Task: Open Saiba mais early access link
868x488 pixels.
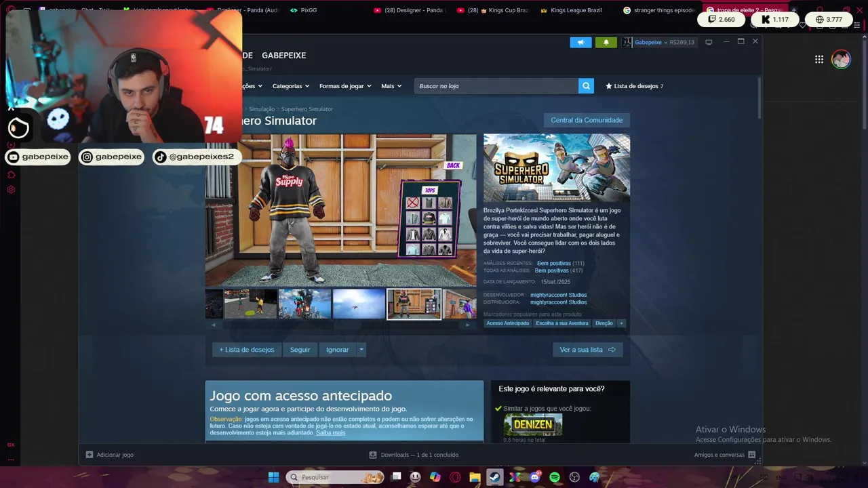Action: point(330,432)
